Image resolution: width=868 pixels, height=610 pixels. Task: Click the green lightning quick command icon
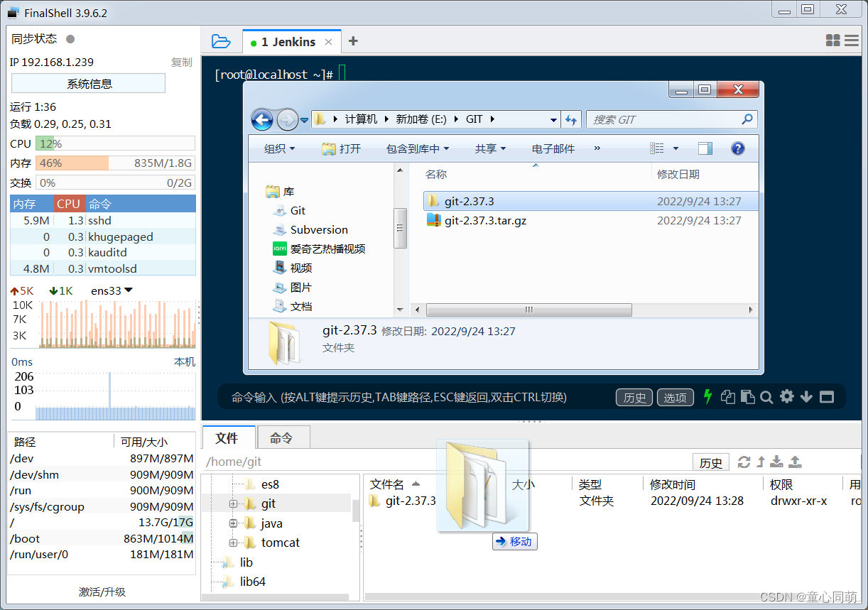707,396
